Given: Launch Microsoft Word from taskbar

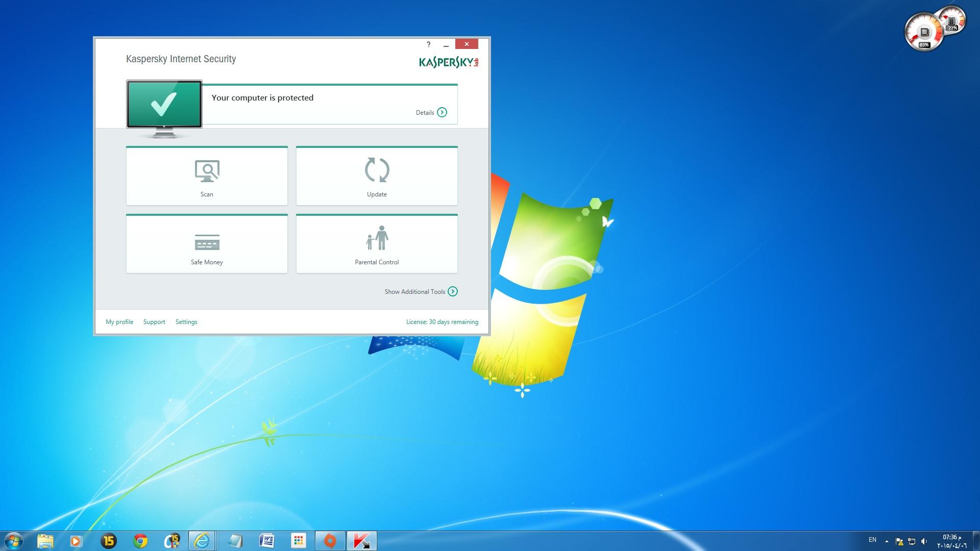Looking at the screenshot, I should [267, 541].
